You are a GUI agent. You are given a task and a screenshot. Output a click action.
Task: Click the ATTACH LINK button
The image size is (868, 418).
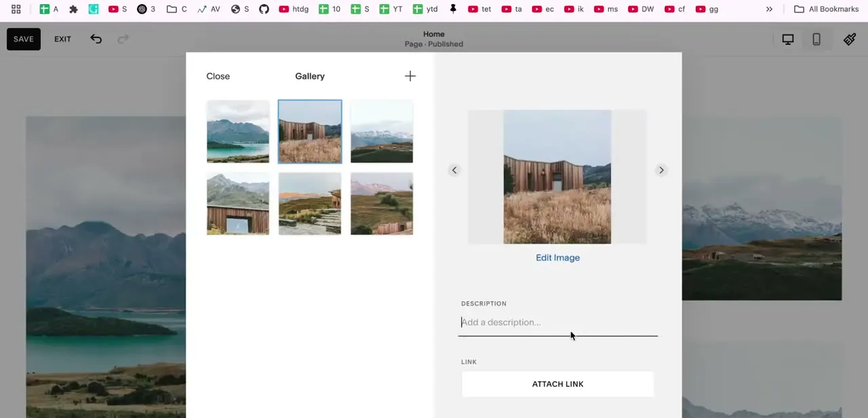557,384
